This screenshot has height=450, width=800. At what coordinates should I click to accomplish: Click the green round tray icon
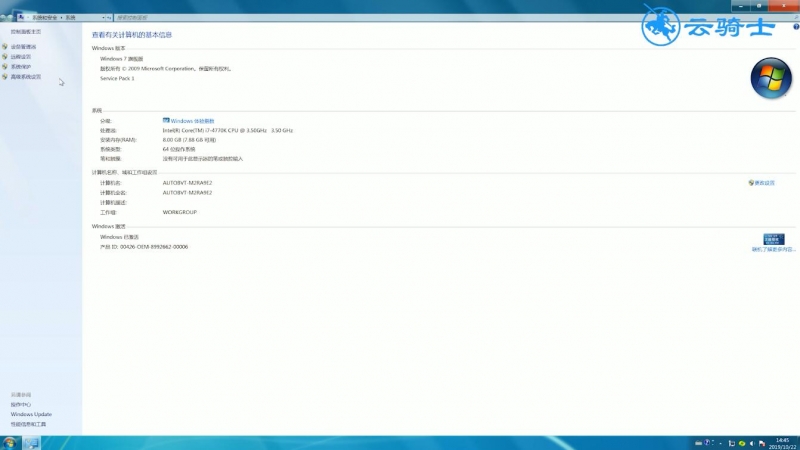tap(742, 443)
